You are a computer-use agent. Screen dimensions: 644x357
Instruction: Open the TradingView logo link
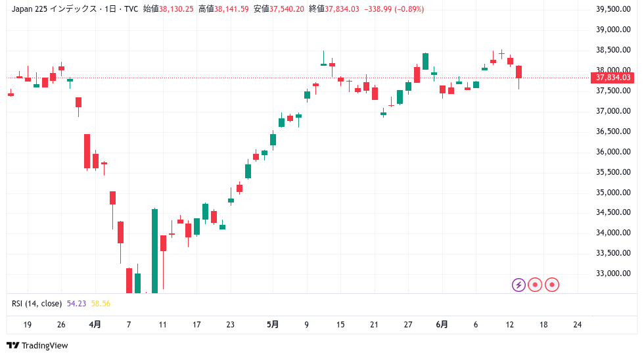click(x=37, y=346)
